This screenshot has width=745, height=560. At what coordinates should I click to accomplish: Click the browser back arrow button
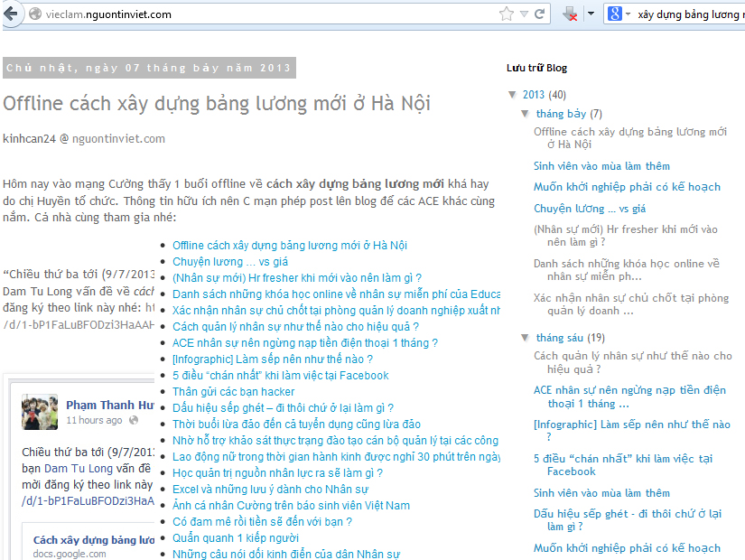pos(12,14)
